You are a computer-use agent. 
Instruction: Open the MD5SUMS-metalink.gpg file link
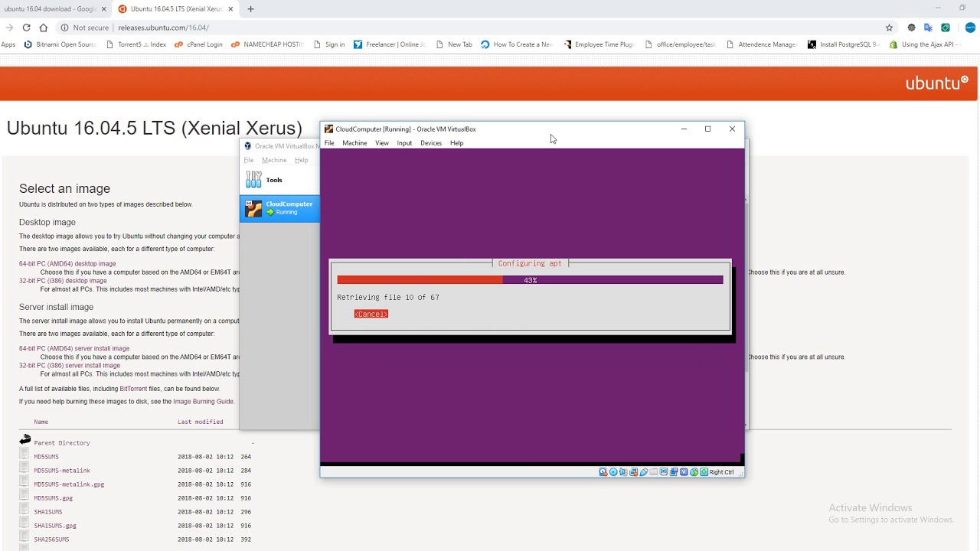[69, 484]
